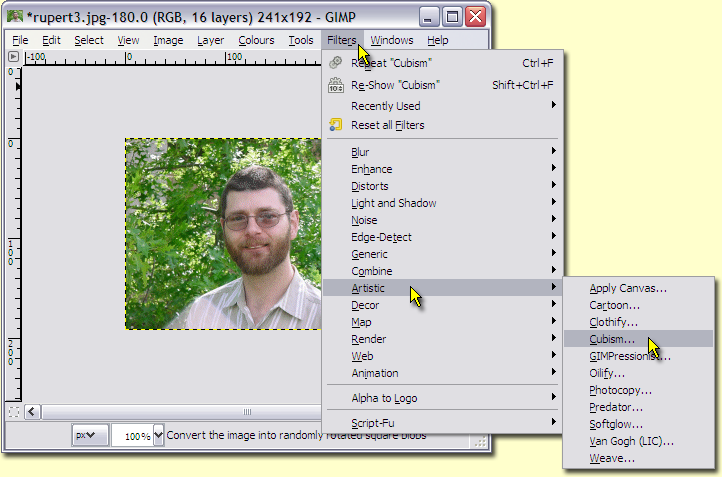Open the px unit dropdown
Screen dimensions: 722x477
click(90, 436)
